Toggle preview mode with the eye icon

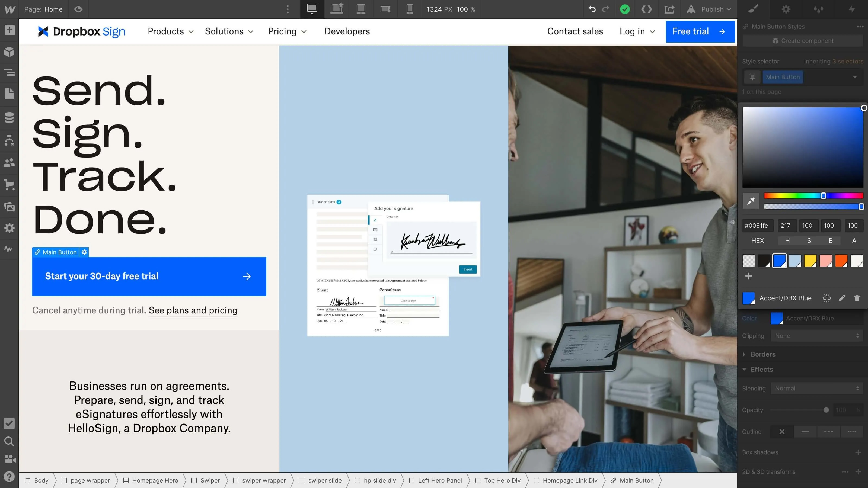coord(78,9)
